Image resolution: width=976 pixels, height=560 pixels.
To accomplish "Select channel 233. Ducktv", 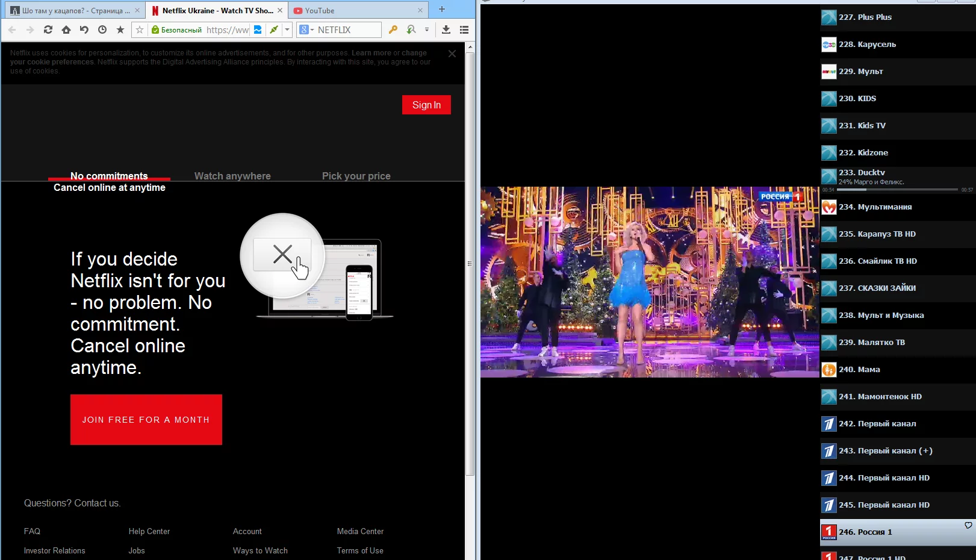I will pyautogui.click(x=898, y=180).
